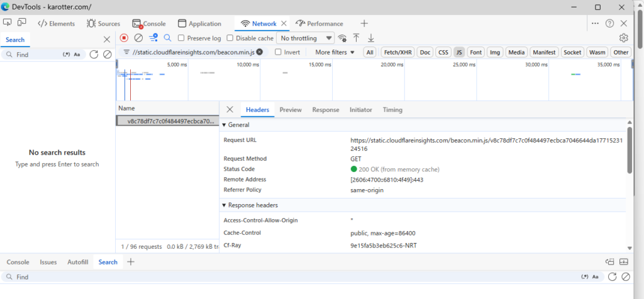Filter requests by Wasm
Image resolution: width=644 pixels, height=299 pixels.
[x=597, y=52]
